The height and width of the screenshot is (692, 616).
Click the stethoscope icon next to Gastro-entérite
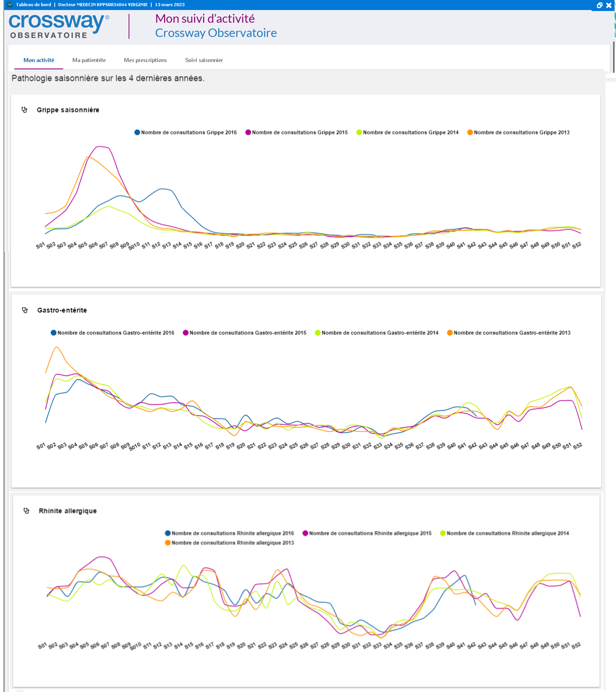pyautogui.click(x=25, y=310)
